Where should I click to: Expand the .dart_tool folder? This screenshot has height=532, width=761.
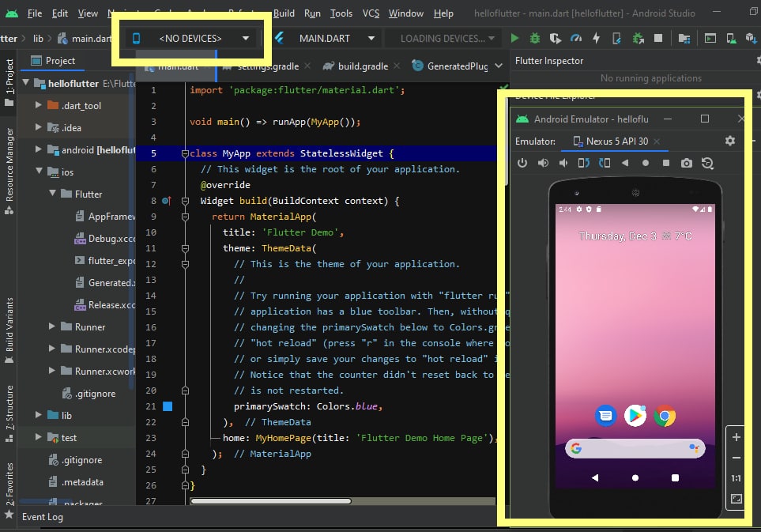[39, 105]
